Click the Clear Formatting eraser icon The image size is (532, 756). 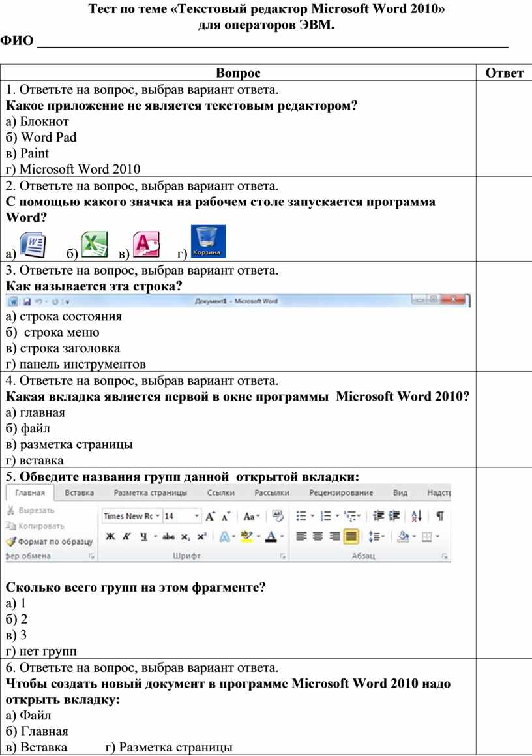(278, 516)
